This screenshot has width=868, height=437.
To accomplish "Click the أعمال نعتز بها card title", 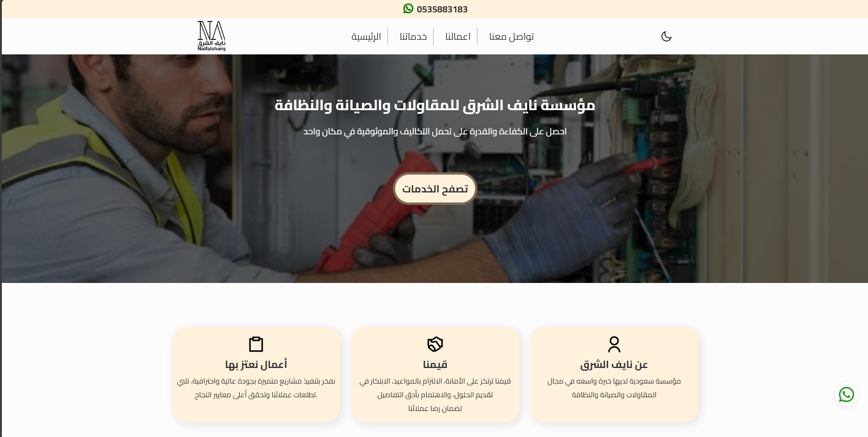I will (256, 364).
